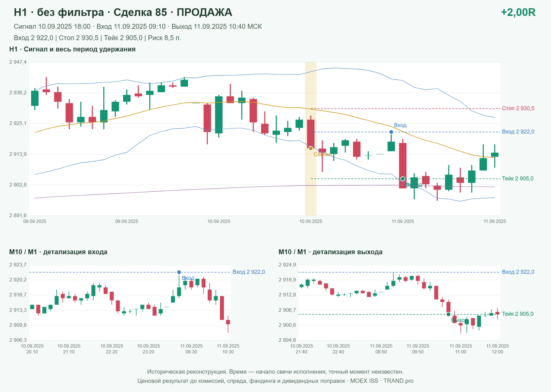Click the orange signal marker on H1 chart

(x=311, y=149)
